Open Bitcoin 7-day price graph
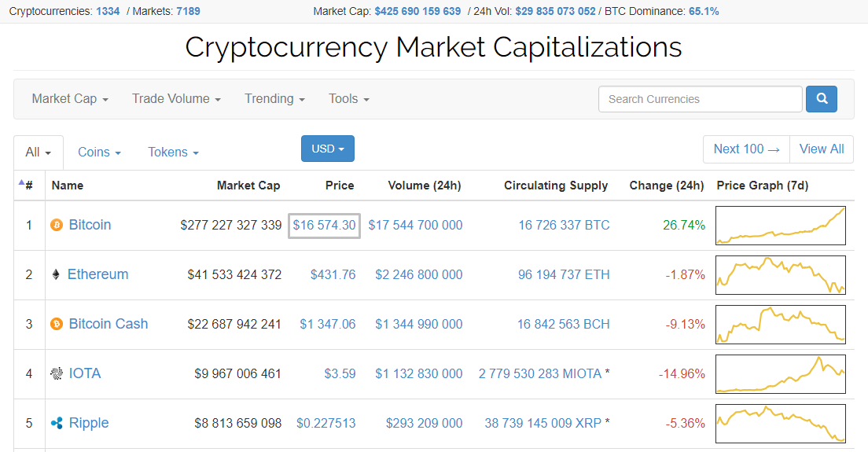This screenshot has height=452, width=868. (780, 226)
